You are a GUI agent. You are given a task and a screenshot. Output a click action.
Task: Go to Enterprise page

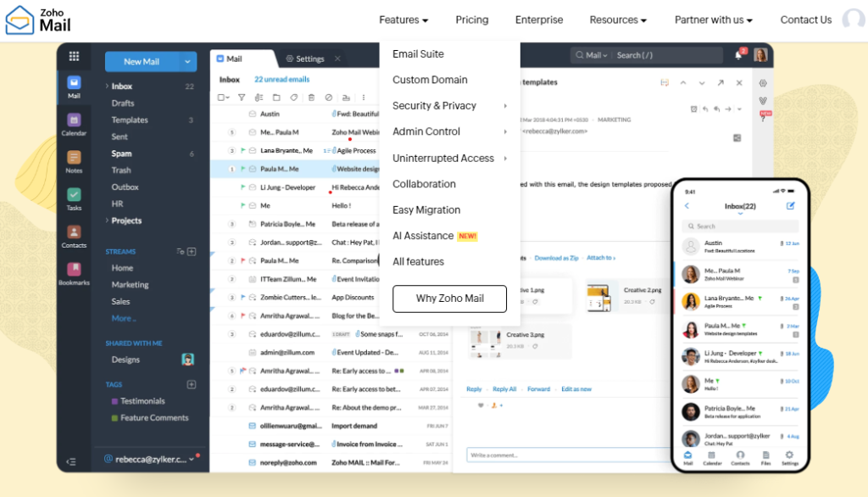[538, 20]
